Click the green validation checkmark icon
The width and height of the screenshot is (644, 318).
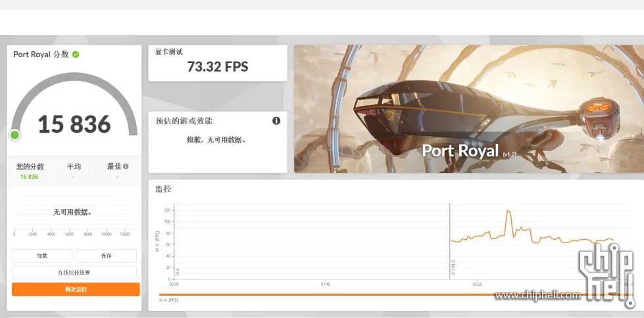(76, 54)
